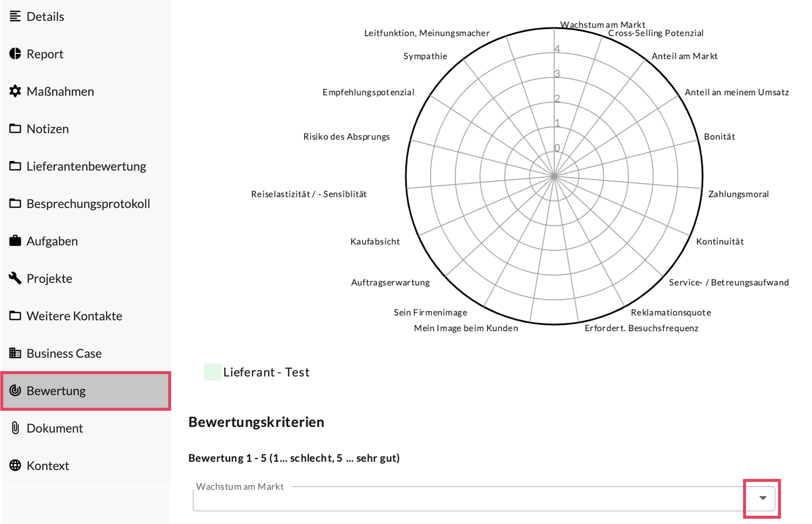
Task: Open the Notizen menu entry
Action: (x=48, y=129)
